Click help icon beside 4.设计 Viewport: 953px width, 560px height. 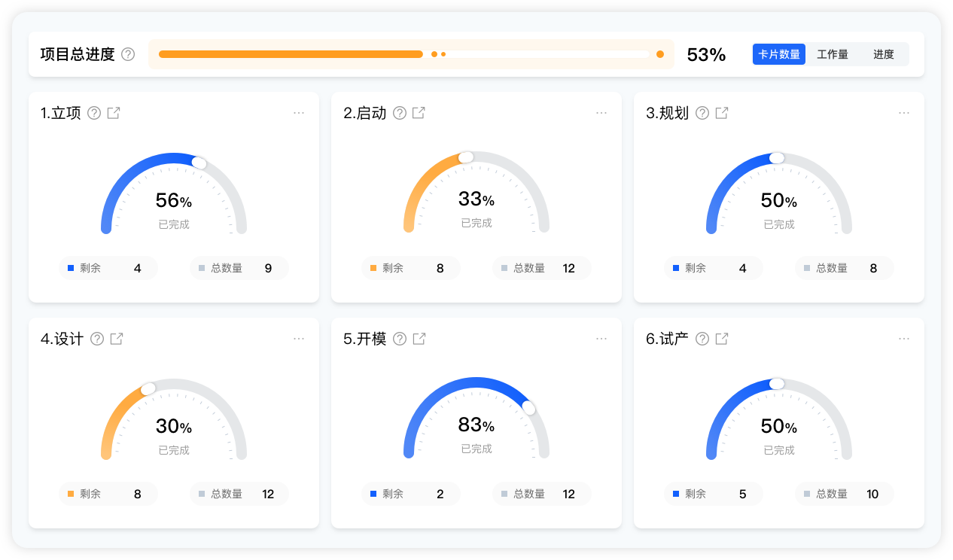click(x=97, y=339)
